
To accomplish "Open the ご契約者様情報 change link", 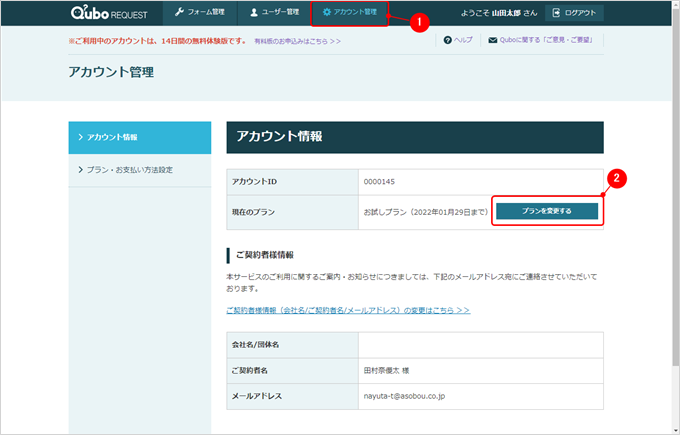I will tap(348, 311).
